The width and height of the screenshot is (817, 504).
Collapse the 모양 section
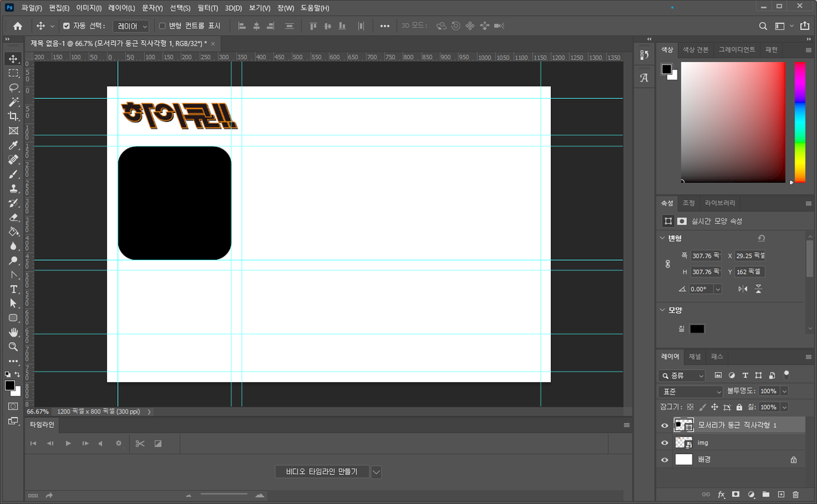662,310
